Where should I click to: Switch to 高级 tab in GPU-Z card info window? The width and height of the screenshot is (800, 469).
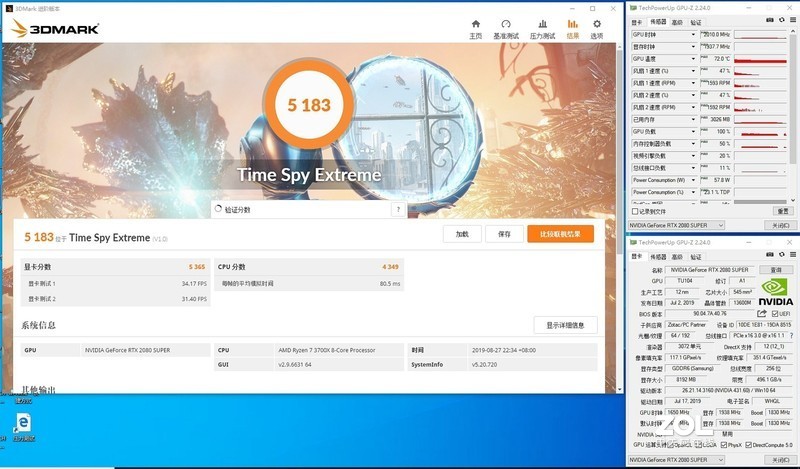coord(677,257)
